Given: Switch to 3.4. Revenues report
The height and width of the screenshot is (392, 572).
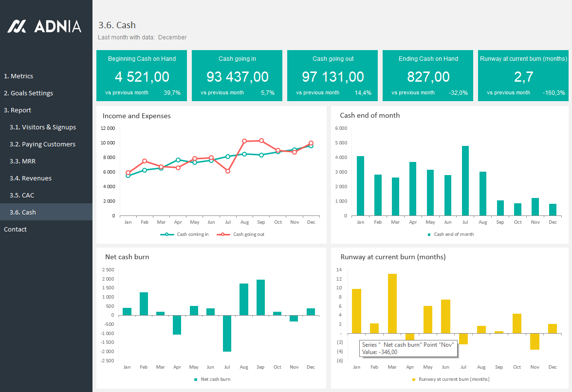Looking at the screenshot, I should point(31,178).
